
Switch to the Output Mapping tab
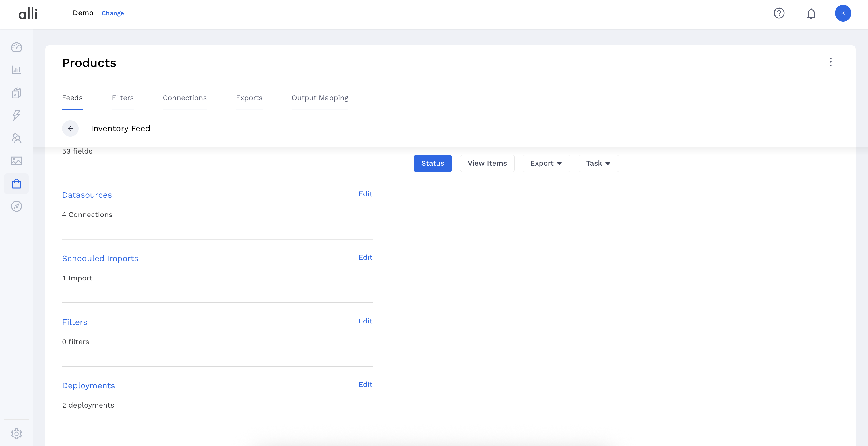coord(320,98)
